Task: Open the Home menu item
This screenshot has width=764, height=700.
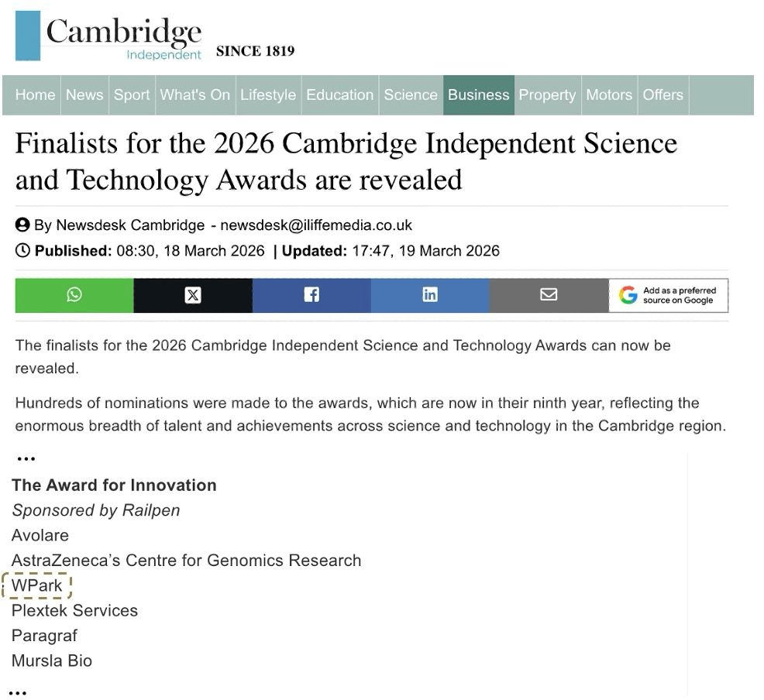Action: pyautogui.click(x=35, y=95)
